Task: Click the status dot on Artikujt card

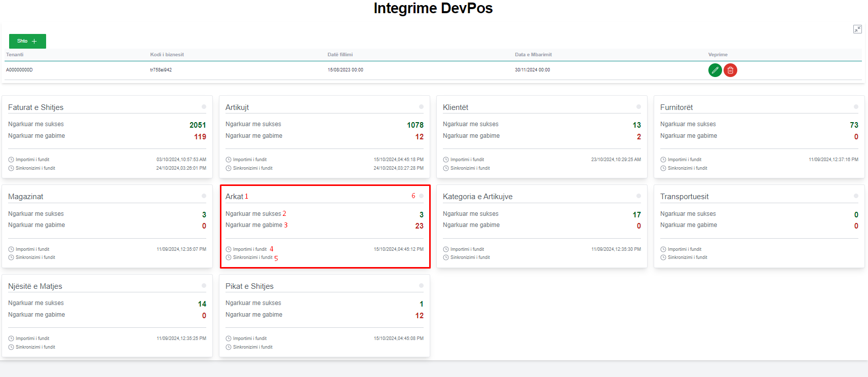Action: pyautogui.click(x=421, y=107)
